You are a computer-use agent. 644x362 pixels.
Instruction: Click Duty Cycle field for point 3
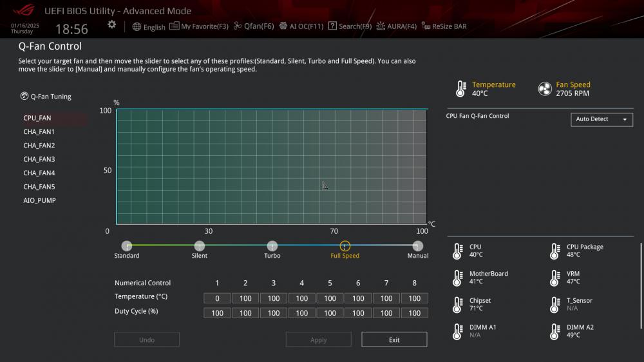(274, 313)
